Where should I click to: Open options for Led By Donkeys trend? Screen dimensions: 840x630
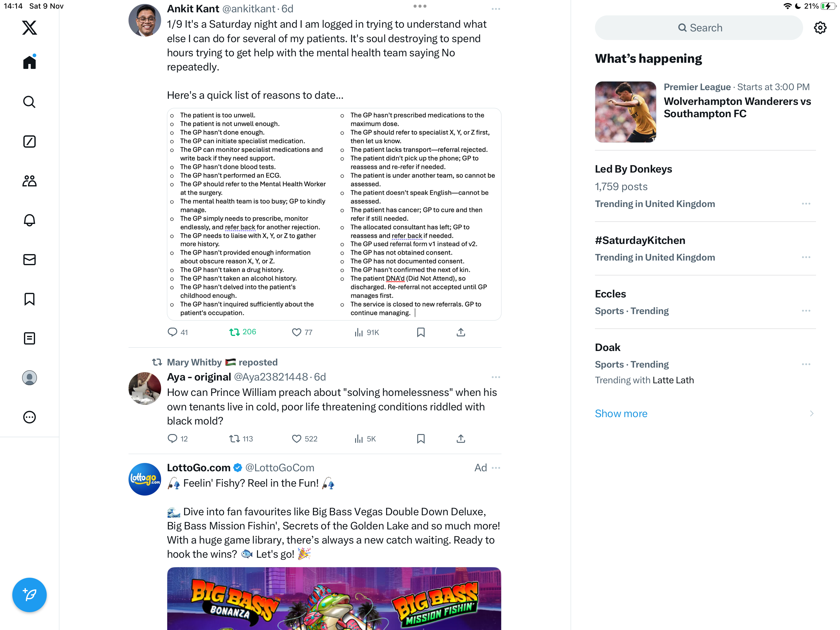[806, 204]
